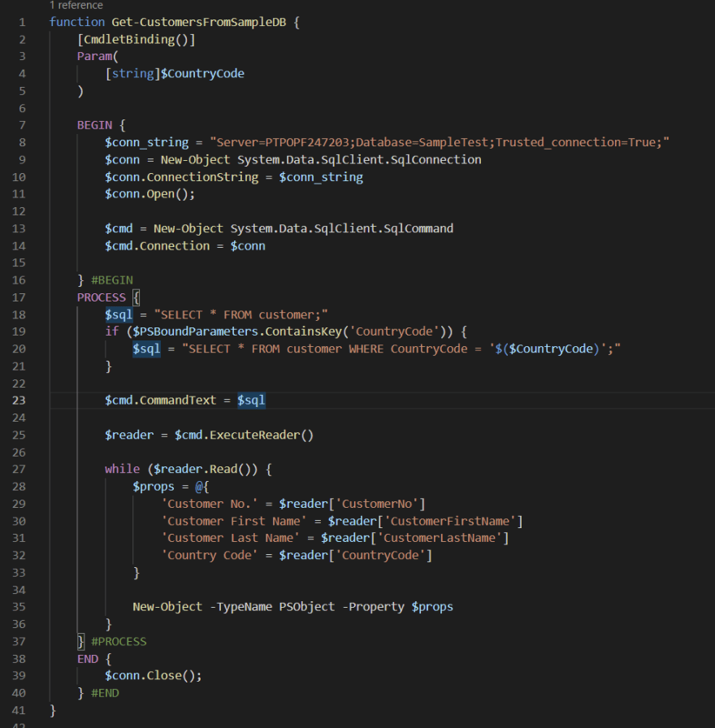Click the 'CustomerFirstName' index string
Viewport: 715px width, 728px height.
click(x=450, y=521)
